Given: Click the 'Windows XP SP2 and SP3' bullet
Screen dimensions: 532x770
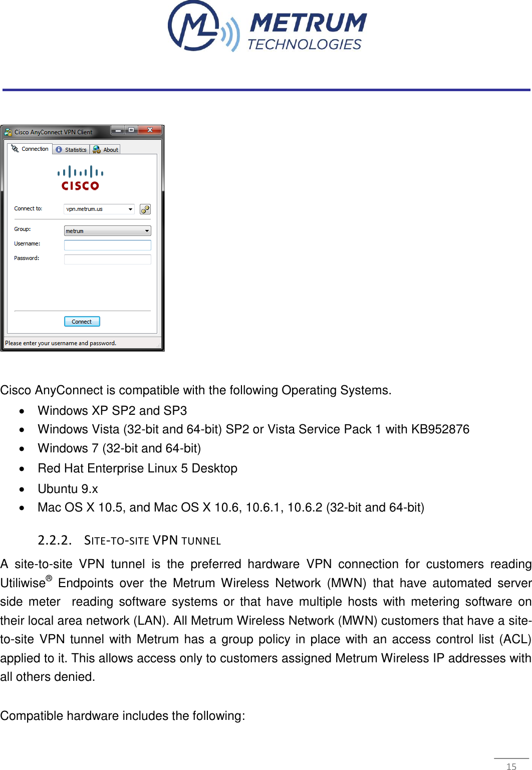Looking at the screenshot, I should point(112,411).
